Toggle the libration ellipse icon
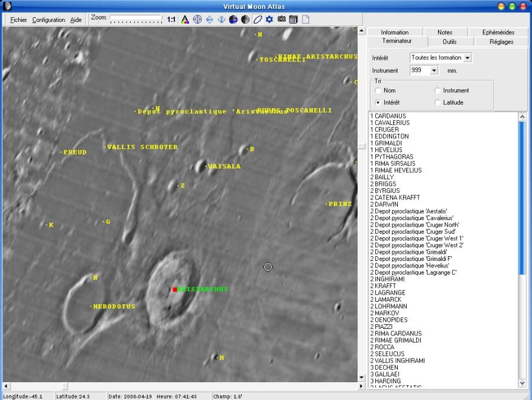This screenshot has width=532, height=400. point(258,20)
